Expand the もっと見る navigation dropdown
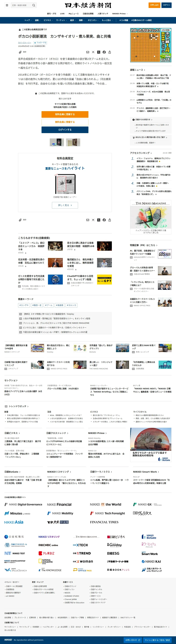 [x=107, y=20]
